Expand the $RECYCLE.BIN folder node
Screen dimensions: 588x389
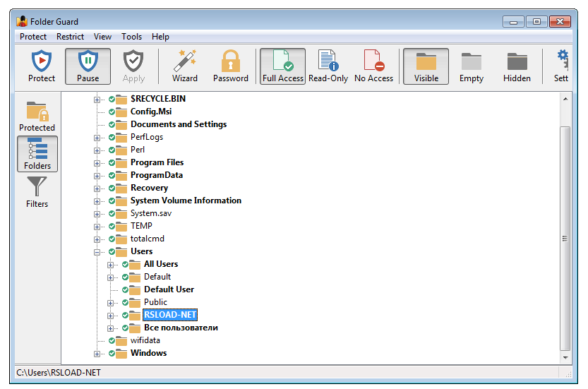coord(97,100)
